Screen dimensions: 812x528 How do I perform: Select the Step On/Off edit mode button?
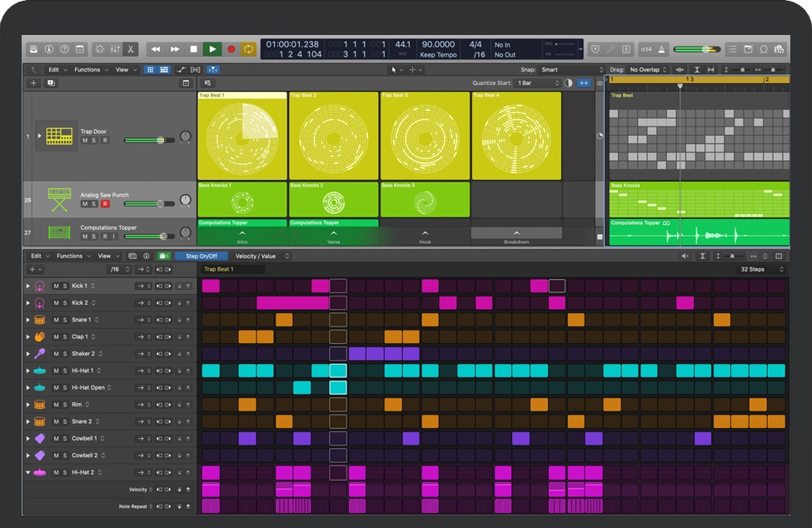(x=201, y=257)
